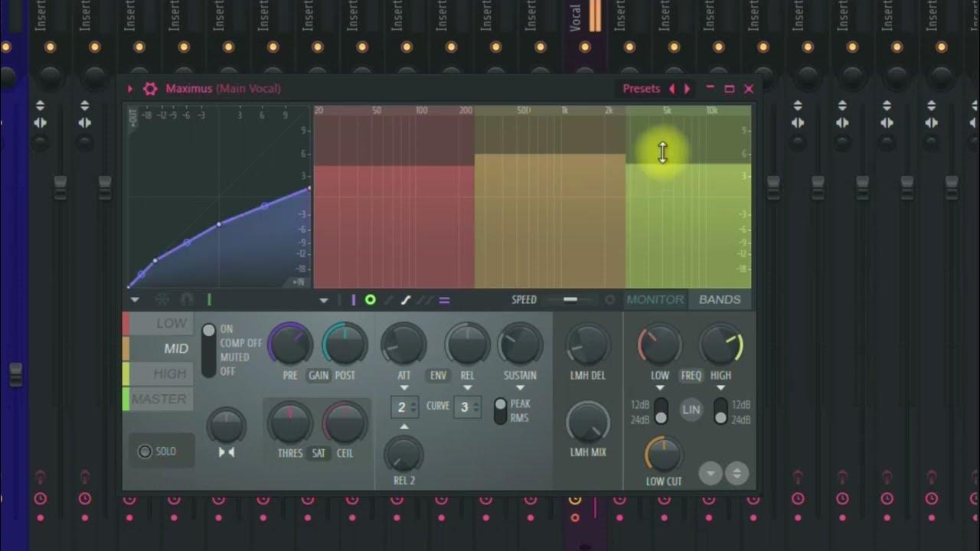
Task: Click the SUSTAIN knob
Action: pyautogui.click(x=521, y=344)
